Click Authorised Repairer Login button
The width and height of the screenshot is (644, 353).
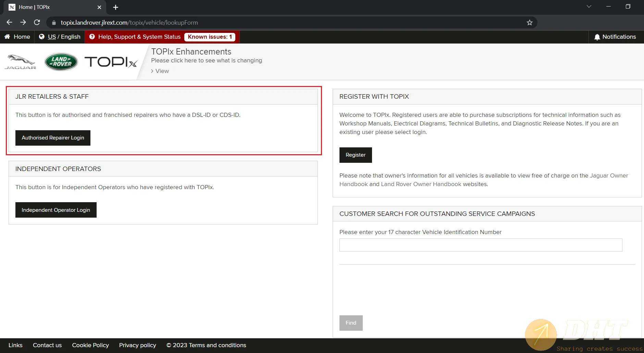(x=53, y=138)
